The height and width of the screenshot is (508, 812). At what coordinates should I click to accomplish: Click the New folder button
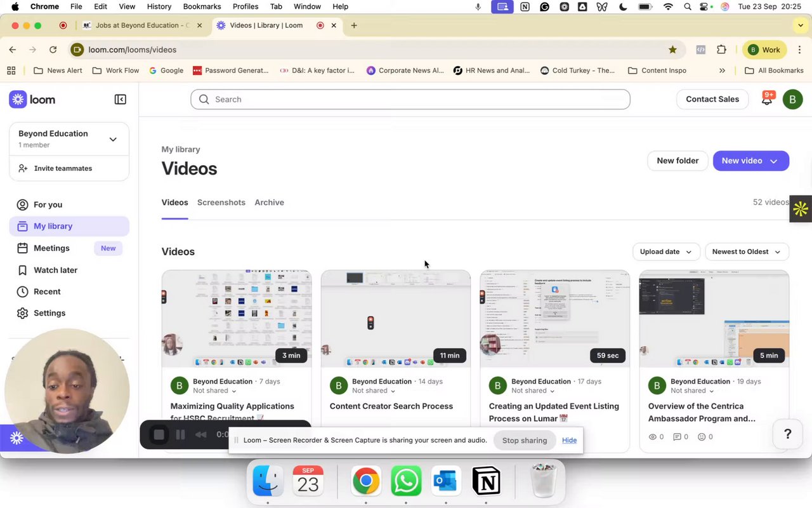click(x=678, y=161)
